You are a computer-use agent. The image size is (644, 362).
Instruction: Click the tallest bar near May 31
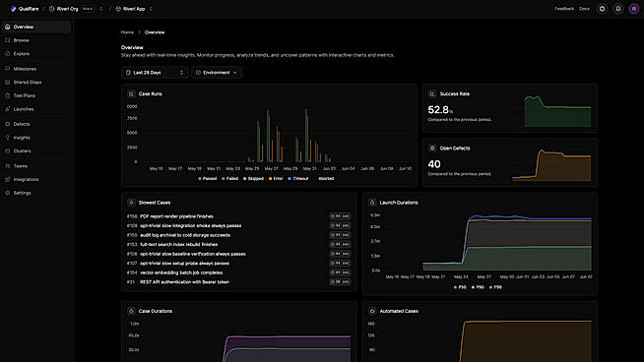coord(306,136)
